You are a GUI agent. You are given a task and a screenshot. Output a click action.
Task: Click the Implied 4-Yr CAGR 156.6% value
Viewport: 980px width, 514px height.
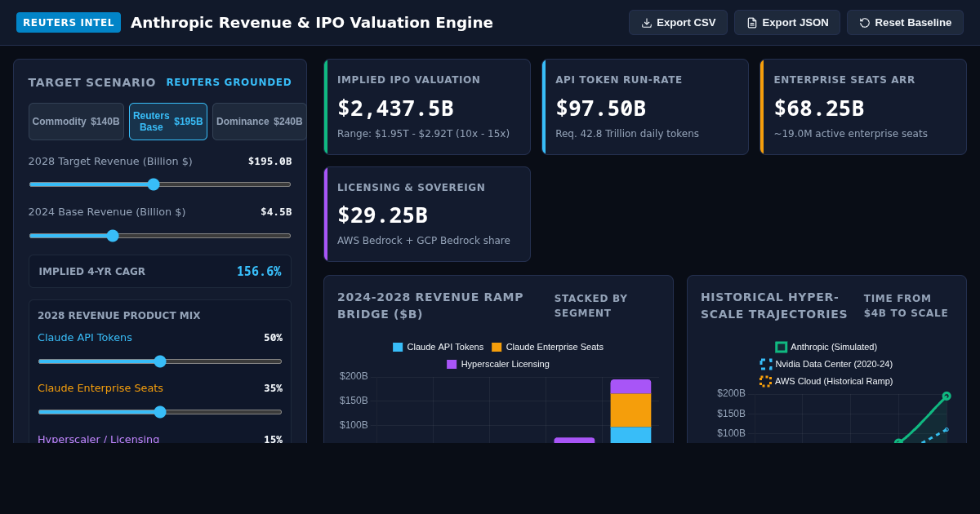[x=259, y=272]
